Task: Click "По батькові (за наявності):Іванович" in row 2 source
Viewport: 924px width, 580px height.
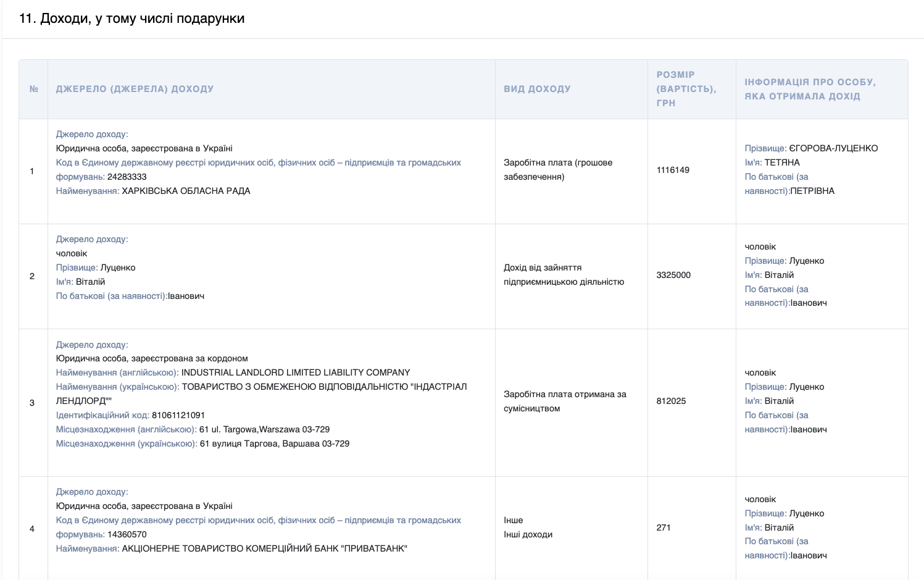Action: 130,296
